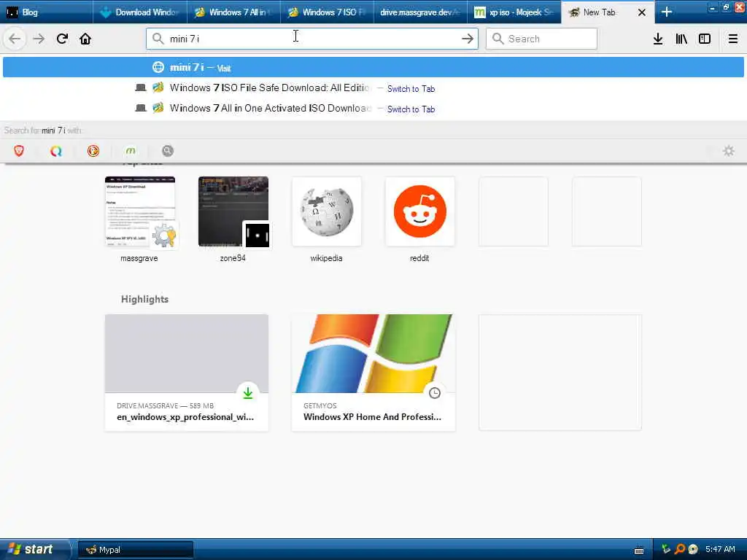Open the hamburger application menu
747x560 pixels.
[732, 39]
